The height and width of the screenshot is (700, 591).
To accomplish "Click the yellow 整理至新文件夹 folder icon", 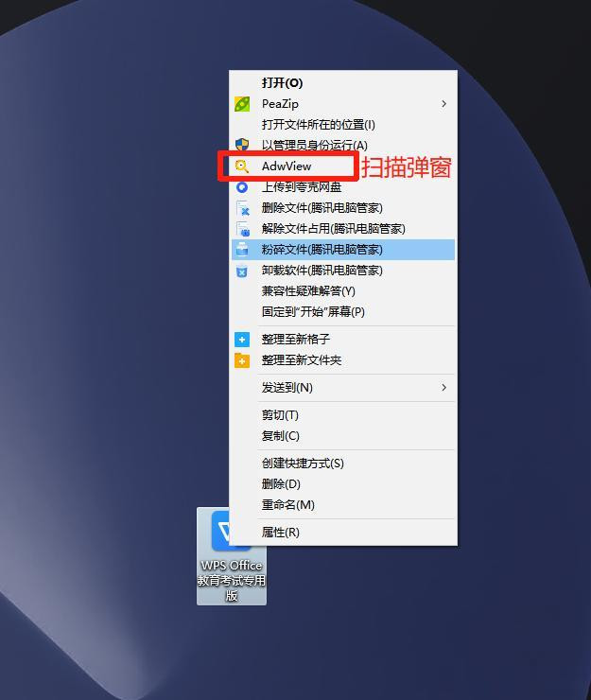I will (242, 360).
